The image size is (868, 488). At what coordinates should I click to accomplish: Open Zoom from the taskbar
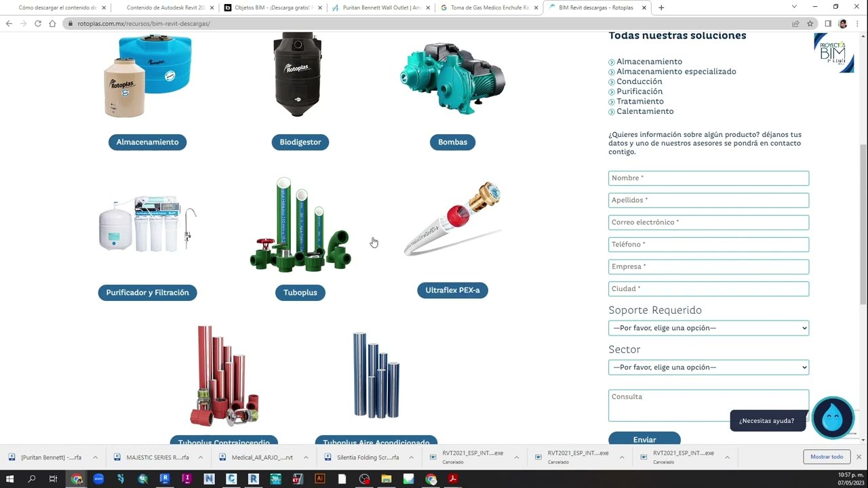tap(98, 479)
